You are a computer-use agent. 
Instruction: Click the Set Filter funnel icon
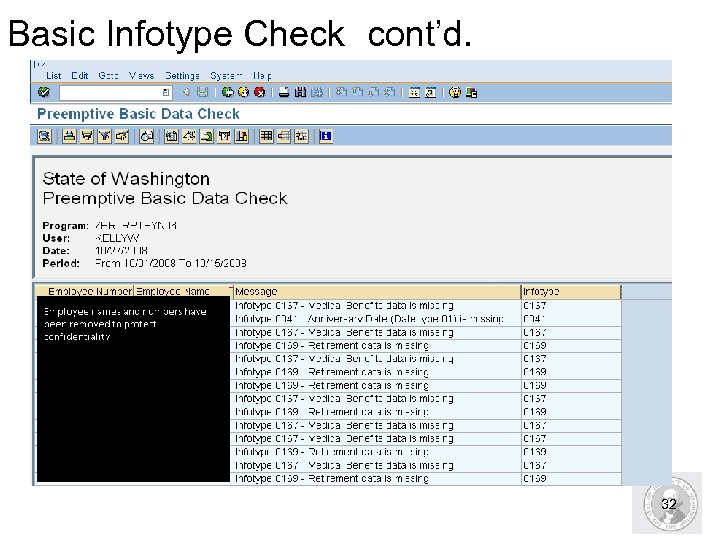(x=104, y=136)
